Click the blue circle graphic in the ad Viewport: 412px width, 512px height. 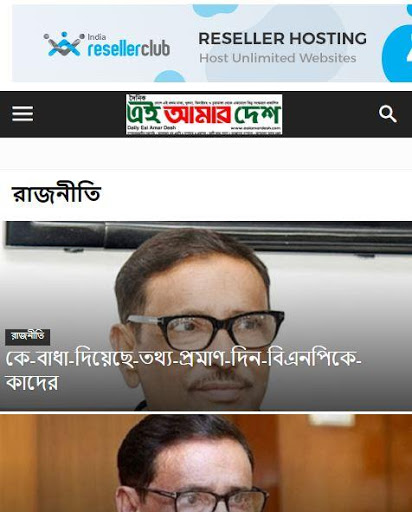coord(397,53)
